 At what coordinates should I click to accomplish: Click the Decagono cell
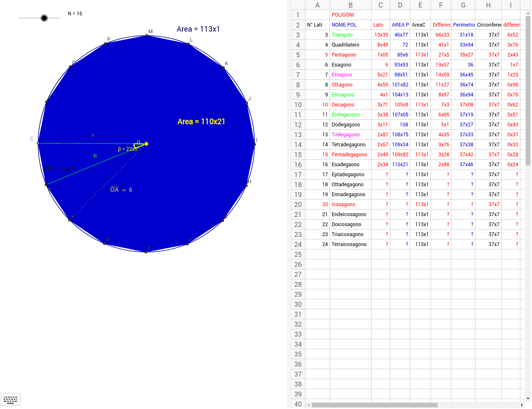pyautogui.click(x=351, y=105)
